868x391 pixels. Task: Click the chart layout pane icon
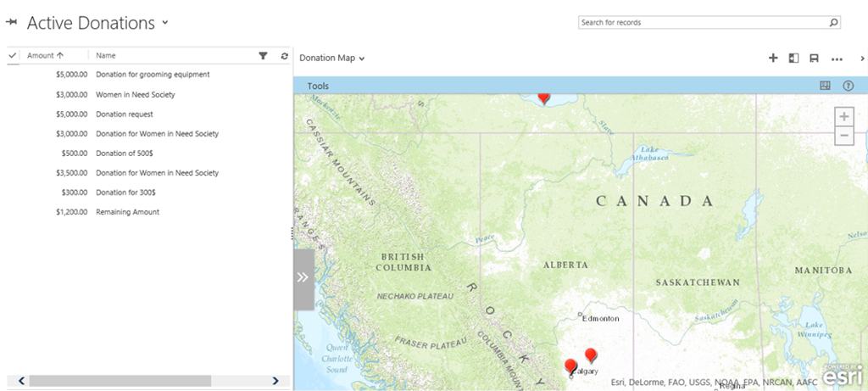[x=793, y=59]
